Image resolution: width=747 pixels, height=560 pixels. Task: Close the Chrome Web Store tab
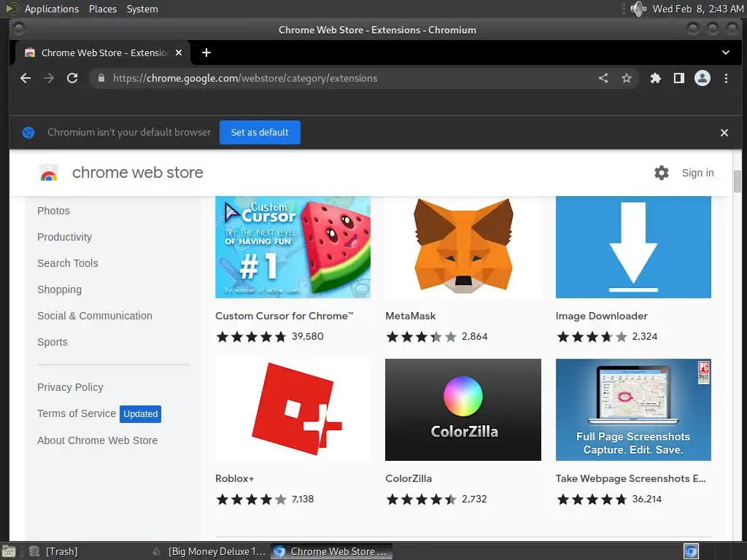coord(179,52)
